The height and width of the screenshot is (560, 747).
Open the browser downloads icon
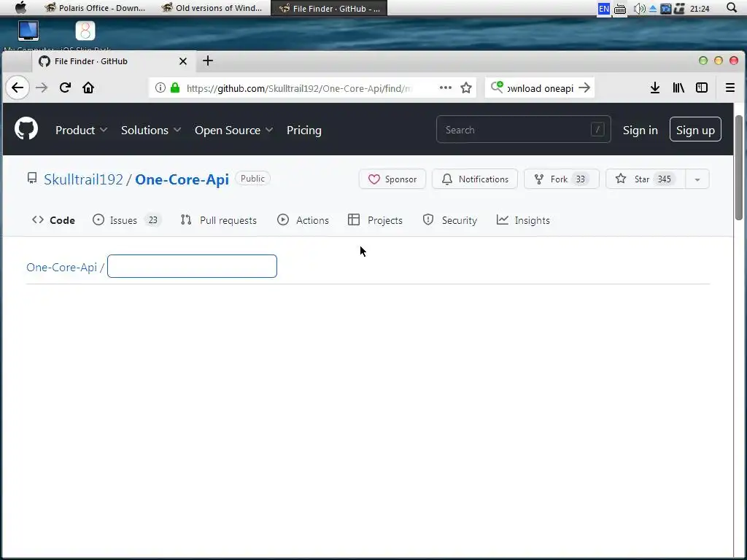coord(655,87)
